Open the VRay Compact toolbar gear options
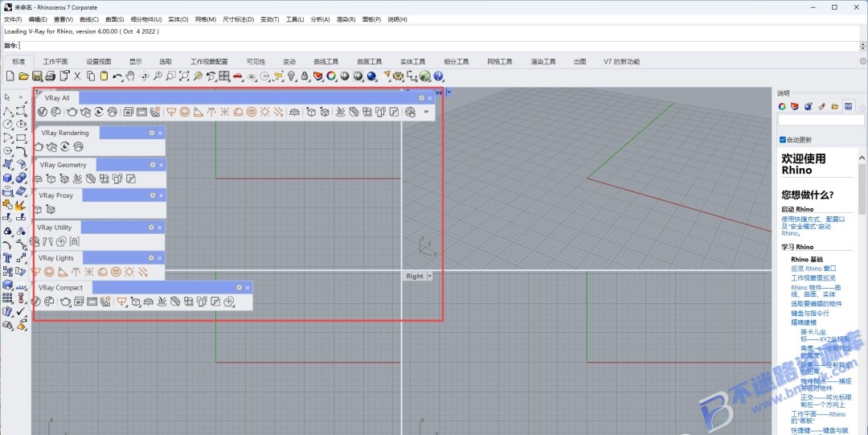Viewport: 868px width, 435px height. 240,288
